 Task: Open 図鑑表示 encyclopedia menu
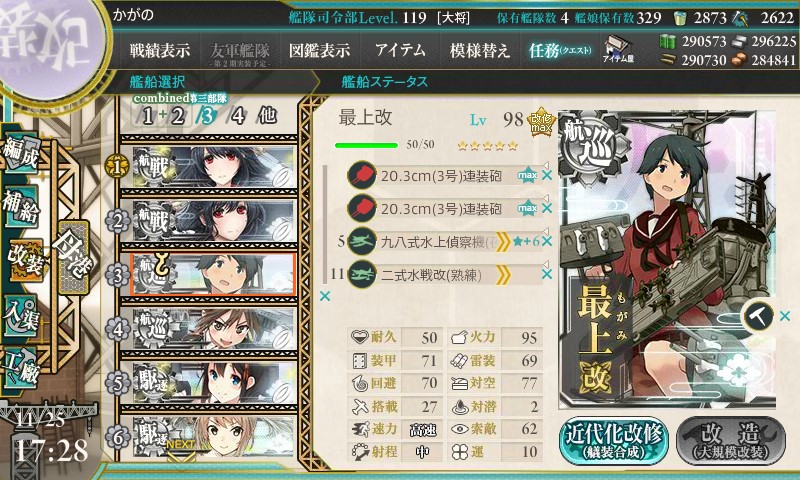tap(319, 50)
